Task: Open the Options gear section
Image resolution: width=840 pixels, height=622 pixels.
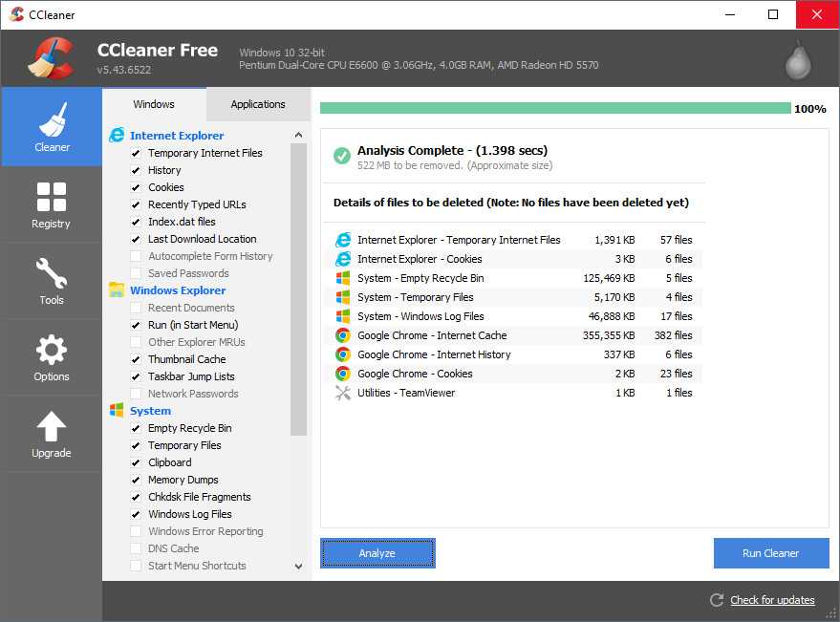Action: [52, 358]
